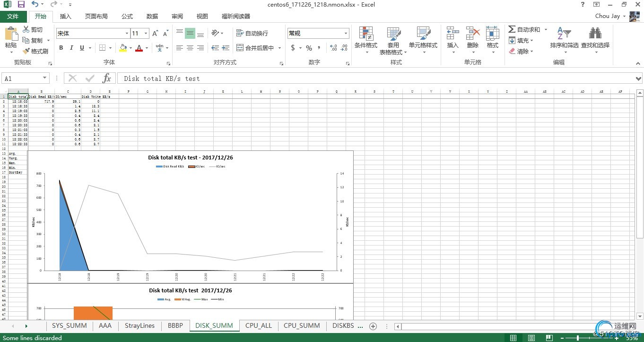Align text right
Viewport: 644px width, 342px height.
(x=200, y=48)
